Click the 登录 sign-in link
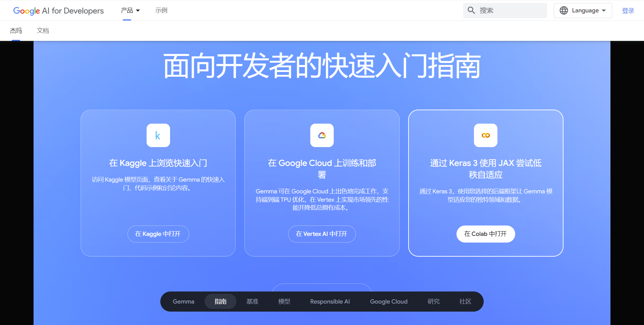This screenshot has width=644, height=325. [x=628, y=10]
